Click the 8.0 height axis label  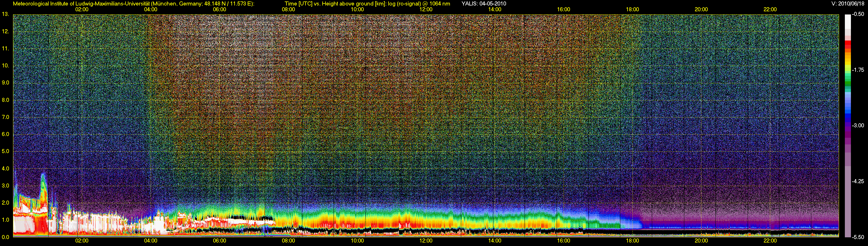pyautogui.click(x=5, y=100)
